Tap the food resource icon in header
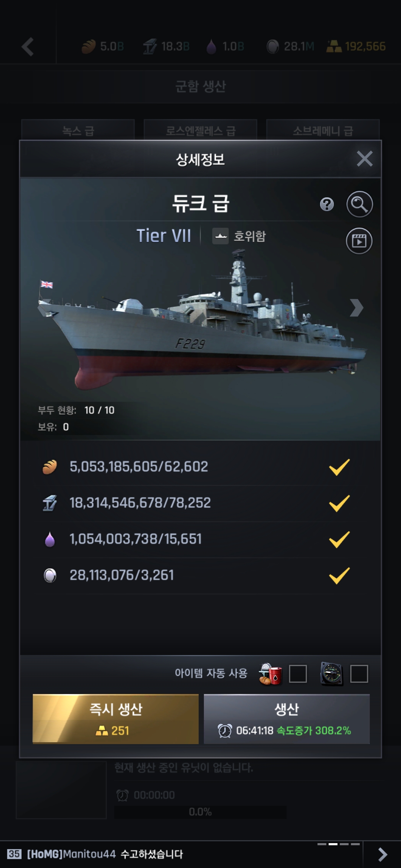401x868 pixels. 88,47
